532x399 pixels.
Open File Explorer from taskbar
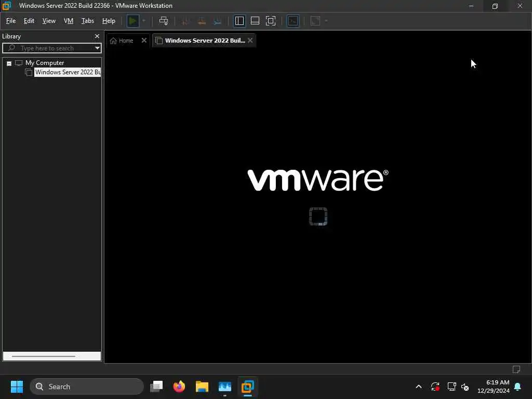click(x=202, y=387)
